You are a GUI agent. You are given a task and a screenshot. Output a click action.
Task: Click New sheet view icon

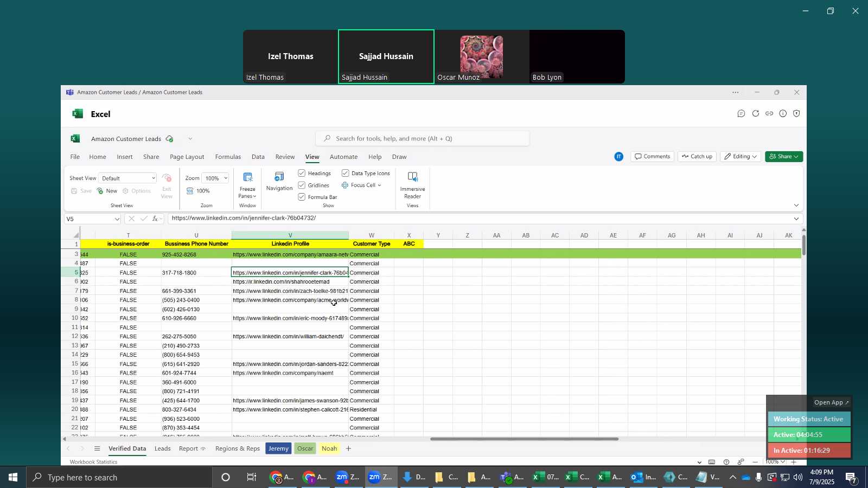(100, 191)
